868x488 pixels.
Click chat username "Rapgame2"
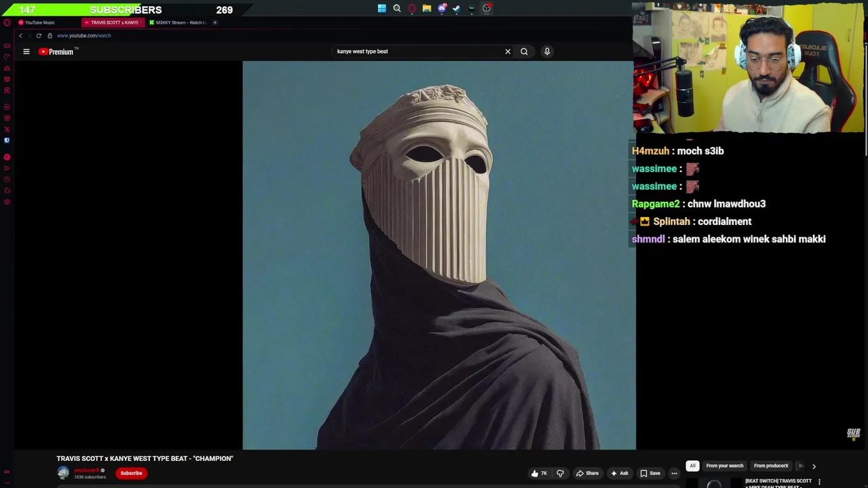(x=655, y=204)
